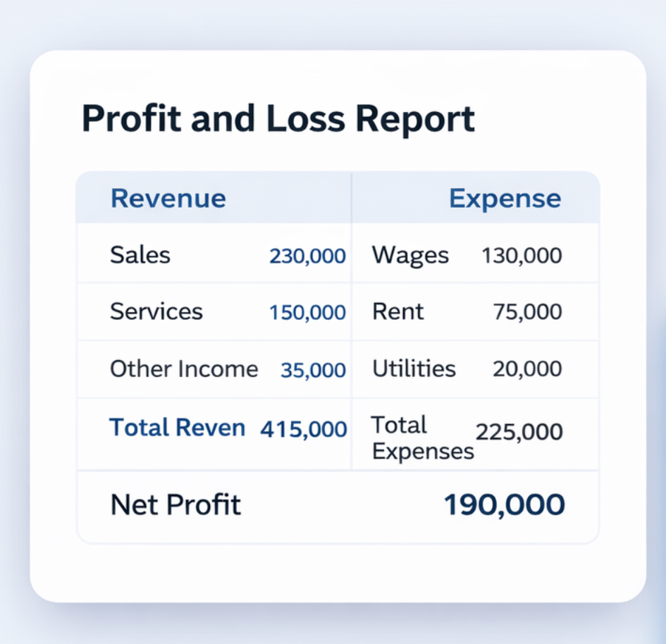Screen dimensions: 666x644
Task: Select the 225,000 total expenses figure
Action: click(x=519, y=432)
